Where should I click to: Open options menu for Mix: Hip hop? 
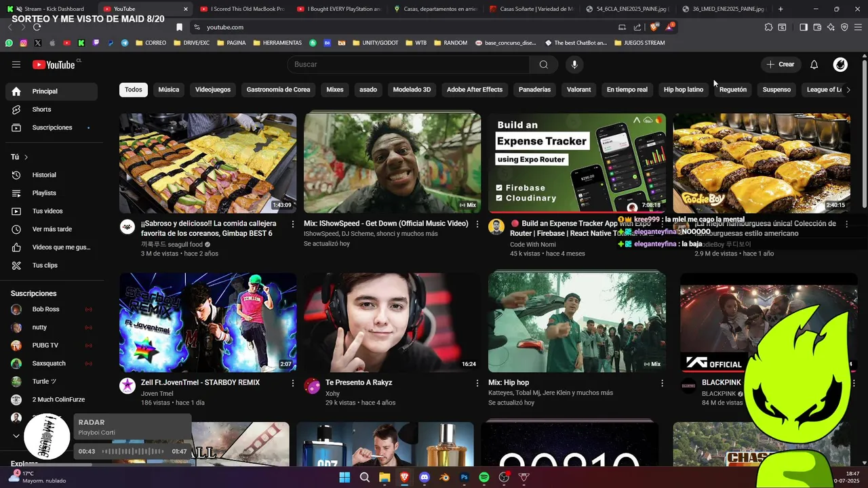[662, 383]
